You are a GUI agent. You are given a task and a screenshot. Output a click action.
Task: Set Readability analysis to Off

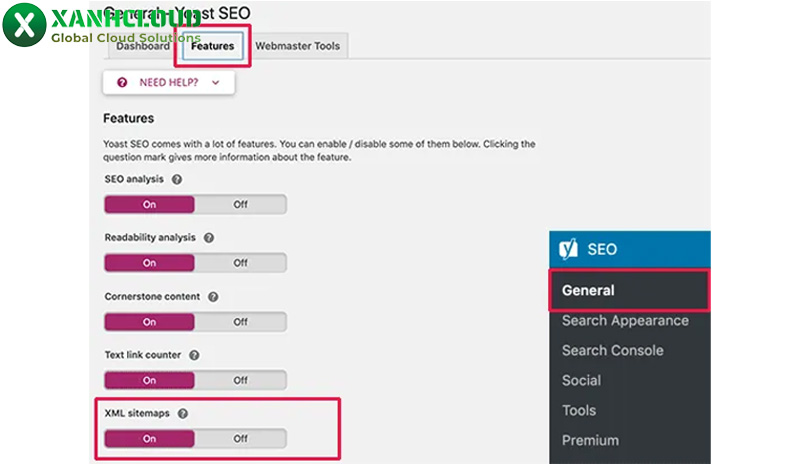(x=240, y=263)
